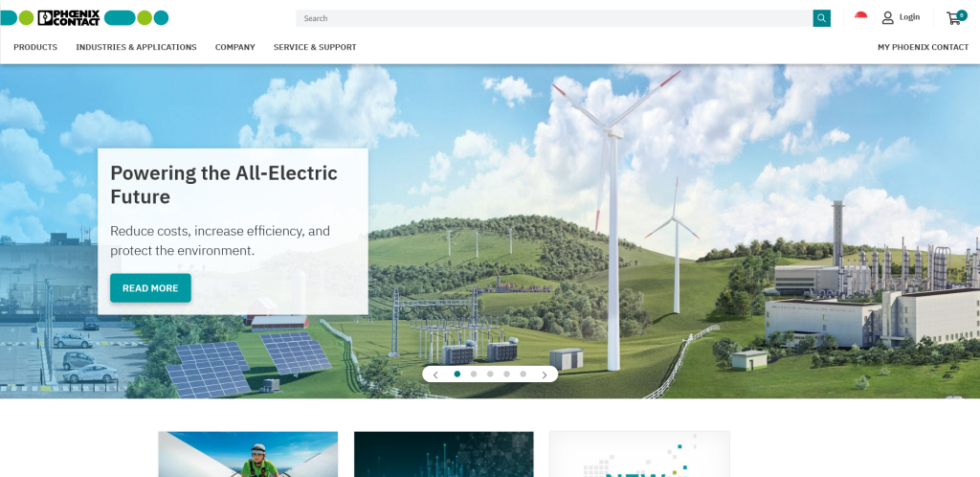Image resolution: width=980 pixels, height=477 pixels.
Task: Open Service & Support menu
Action: (x=315, y=47)
